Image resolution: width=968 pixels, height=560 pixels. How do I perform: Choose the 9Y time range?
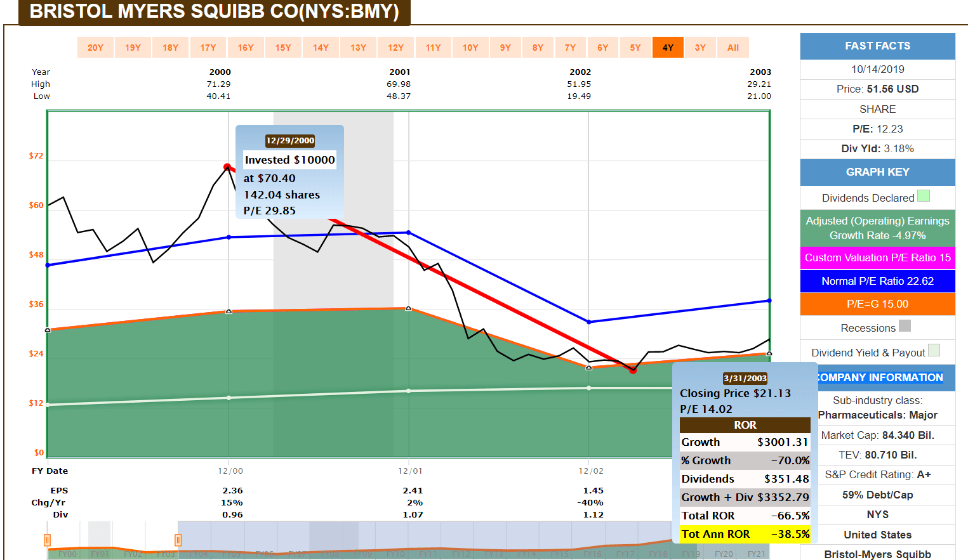[x=505, y=48]
